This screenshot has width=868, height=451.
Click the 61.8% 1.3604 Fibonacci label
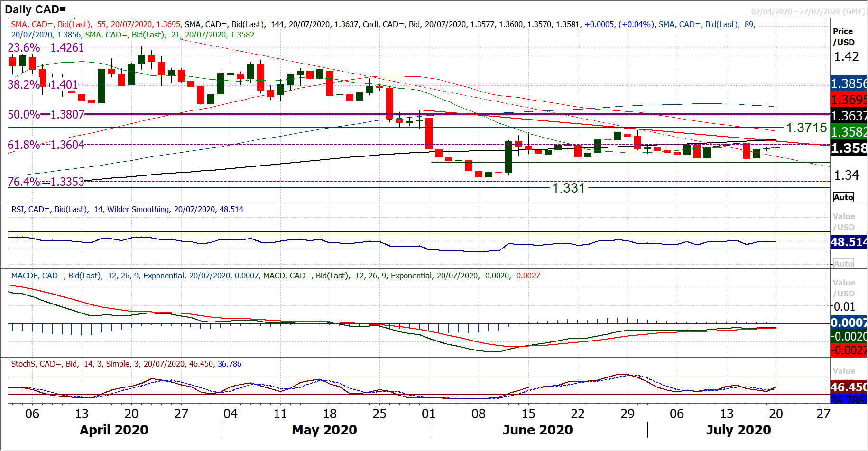pos(46,145)
